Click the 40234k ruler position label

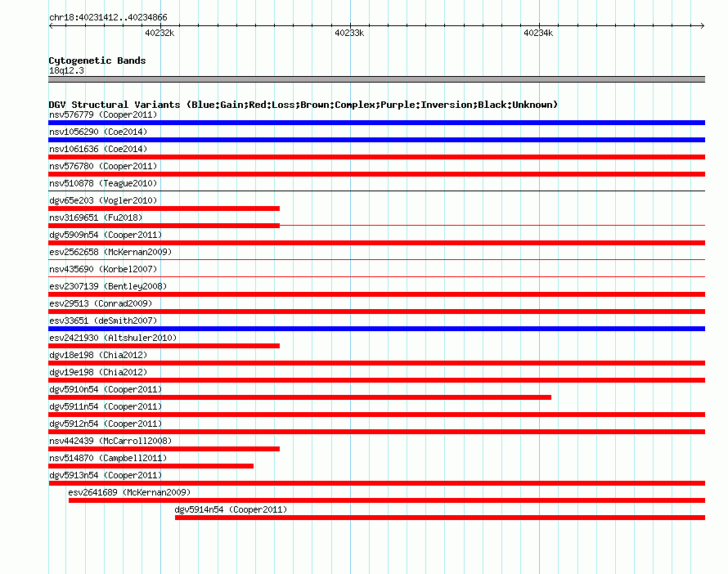[x=538, y=33]
